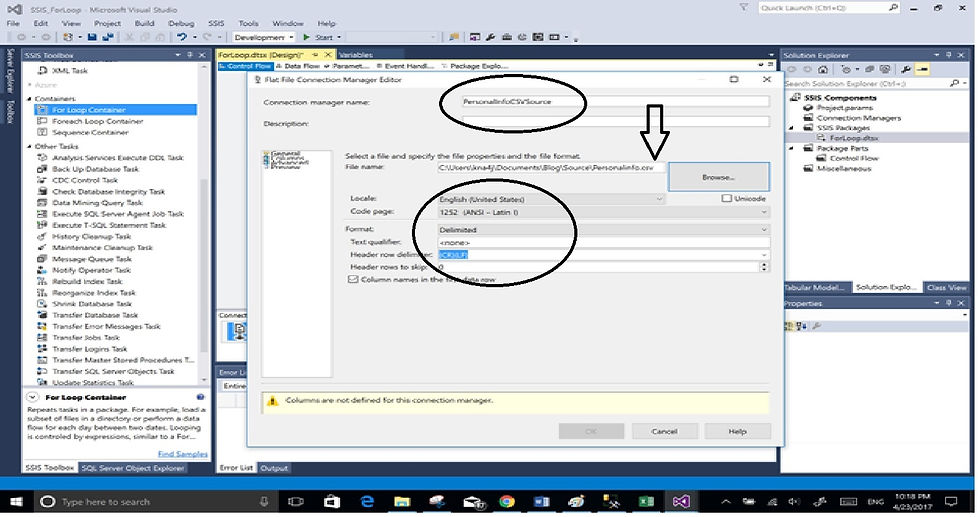Click the Cancel button in dialog
The image size is (980, 517).
664,431
